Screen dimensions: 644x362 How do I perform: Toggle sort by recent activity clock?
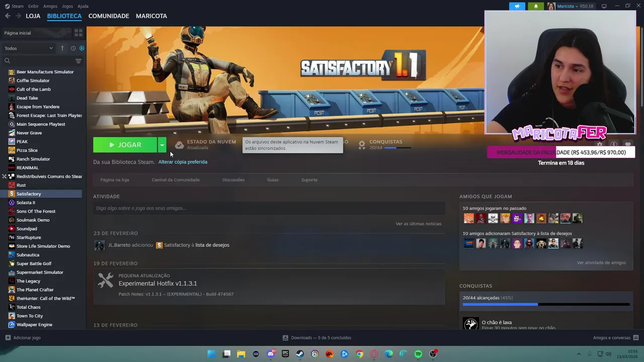click(x=73, y=48)
